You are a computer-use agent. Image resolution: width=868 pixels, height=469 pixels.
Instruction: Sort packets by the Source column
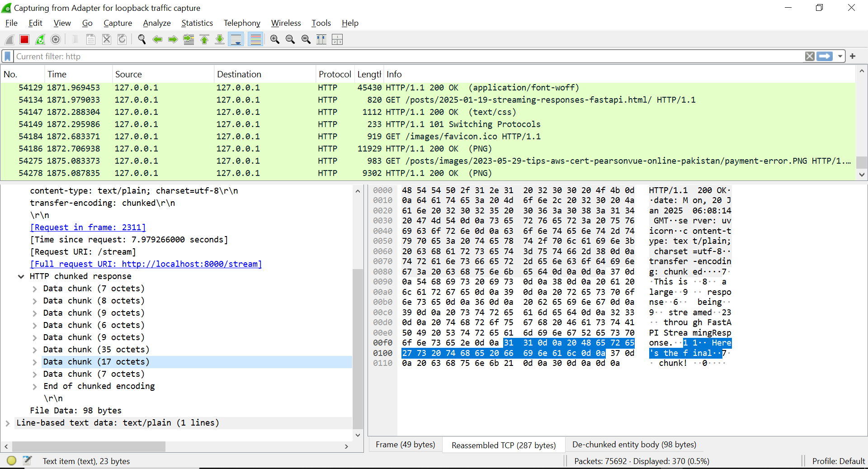[163, 74]
